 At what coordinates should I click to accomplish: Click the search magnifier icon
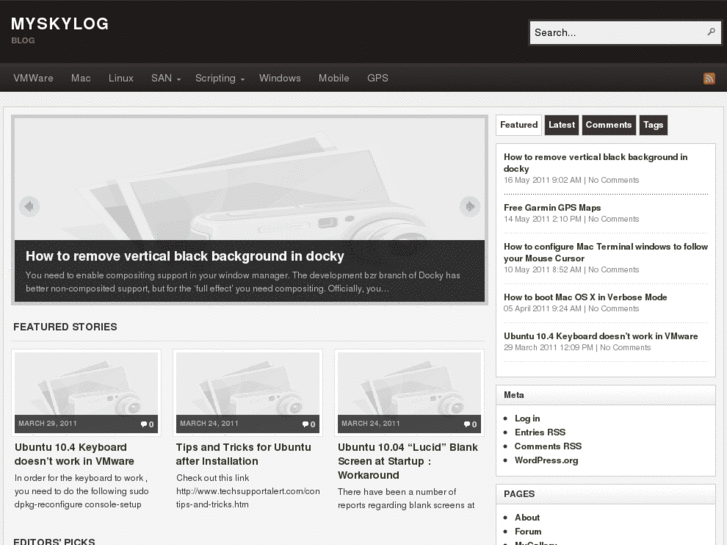pos(711,32)
